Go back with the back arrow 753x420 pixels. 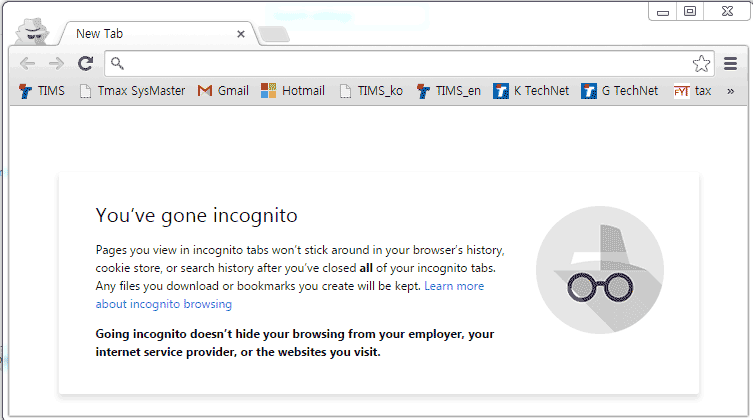click(27, 63)
